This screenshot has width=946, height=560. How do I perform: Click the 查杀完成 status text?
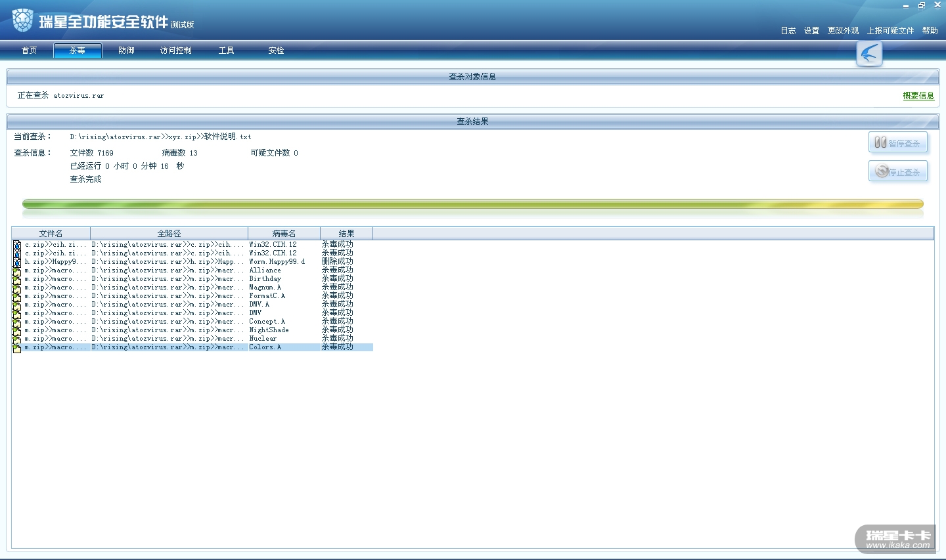pos(86,179)
